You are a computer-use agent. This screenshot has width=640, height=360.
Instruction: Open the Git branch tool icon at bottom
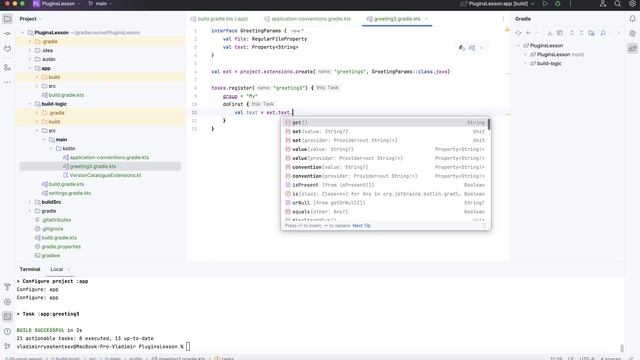tap(7, 346)
